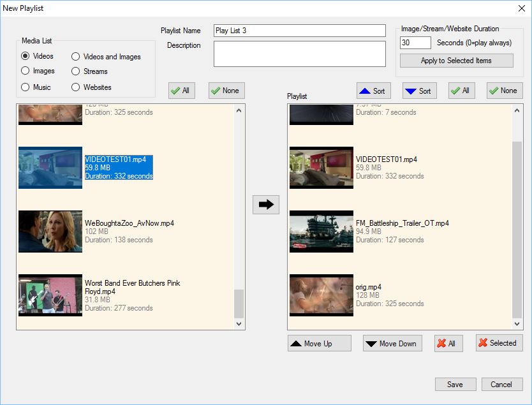Click media list scrollbar thumb
The height and width of the screenshot is (405, 532).
(x=239, y=304)
